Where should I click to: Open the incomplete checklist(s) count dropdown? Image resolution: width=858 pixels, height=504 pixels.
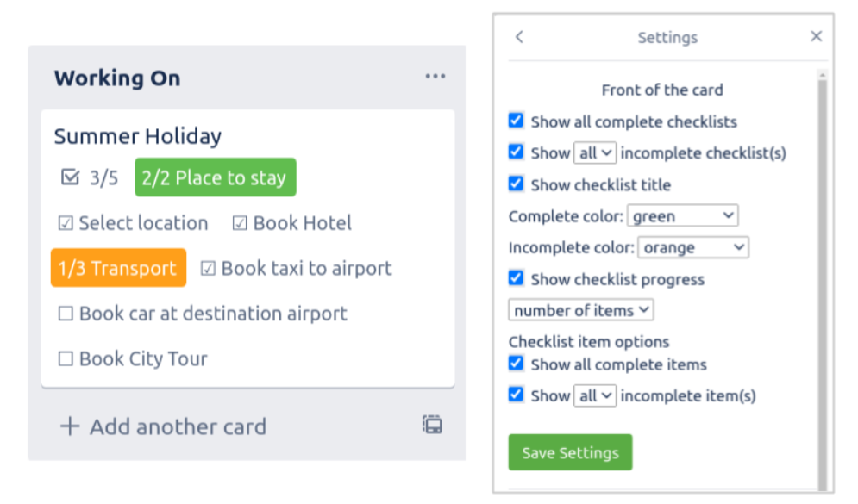coord(594,152)
